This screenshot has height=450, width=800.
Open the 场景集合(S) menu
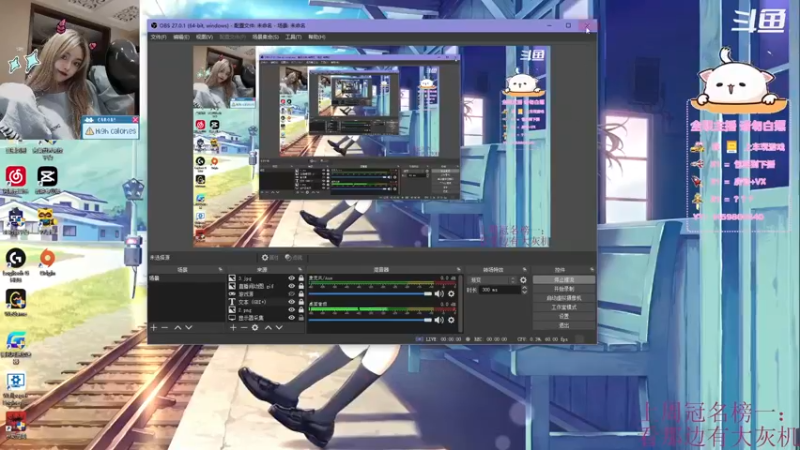(x=265, y=37)
